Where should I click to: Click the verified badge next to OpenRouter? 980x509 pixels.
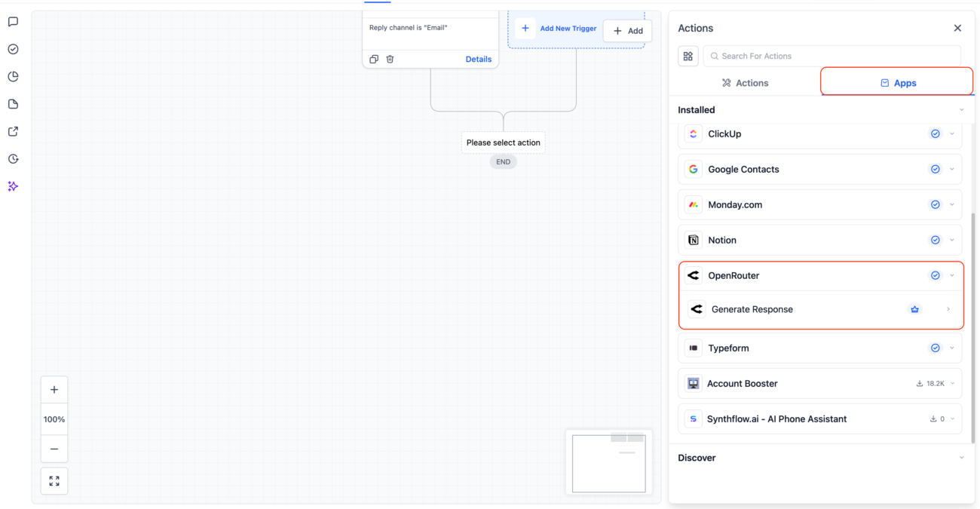point(935,274)
